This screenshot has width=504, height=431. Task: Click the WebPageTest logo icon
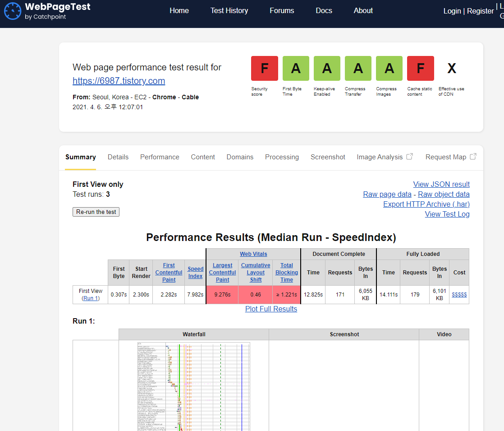coord(13,11)
